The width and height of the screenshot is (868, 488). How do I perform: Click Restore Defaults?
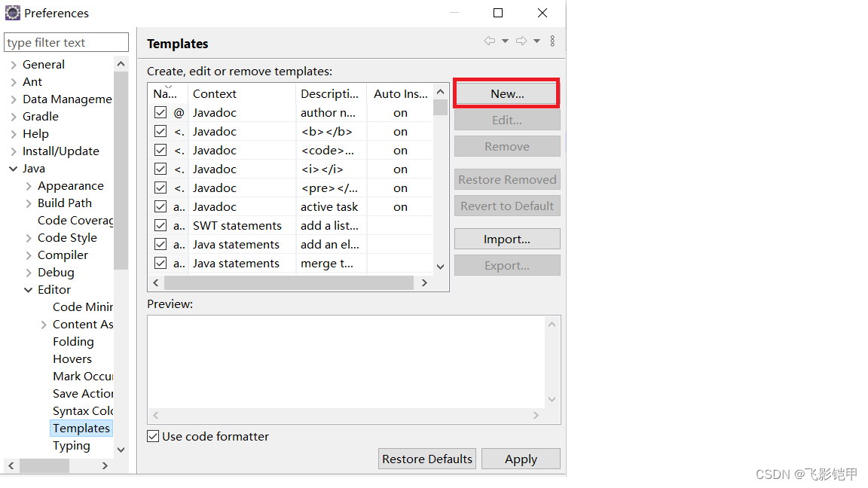point(426,458)
